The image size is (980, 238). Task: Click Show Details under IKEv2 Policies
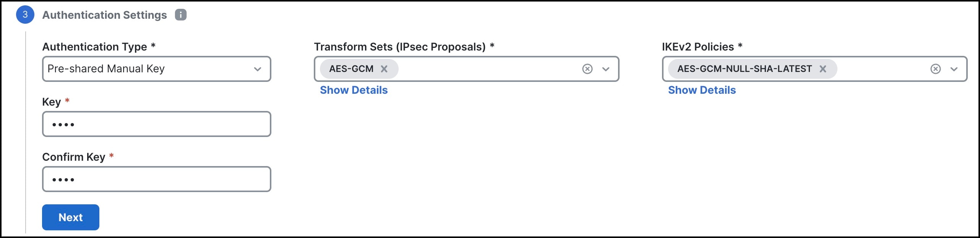pyautogui.click(x=702, y=90)
